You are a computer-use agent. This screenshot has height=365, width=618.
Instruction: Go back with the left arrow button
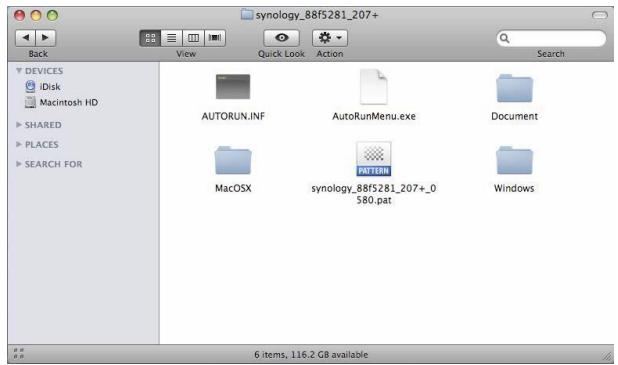(x=26, y=38)
